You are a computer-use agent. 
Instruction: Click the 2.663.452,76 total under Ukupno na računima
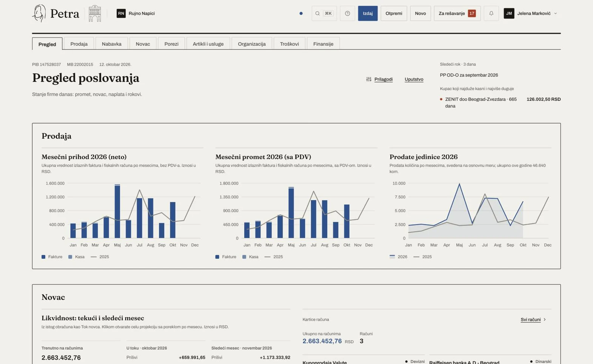tap(322, 341)
